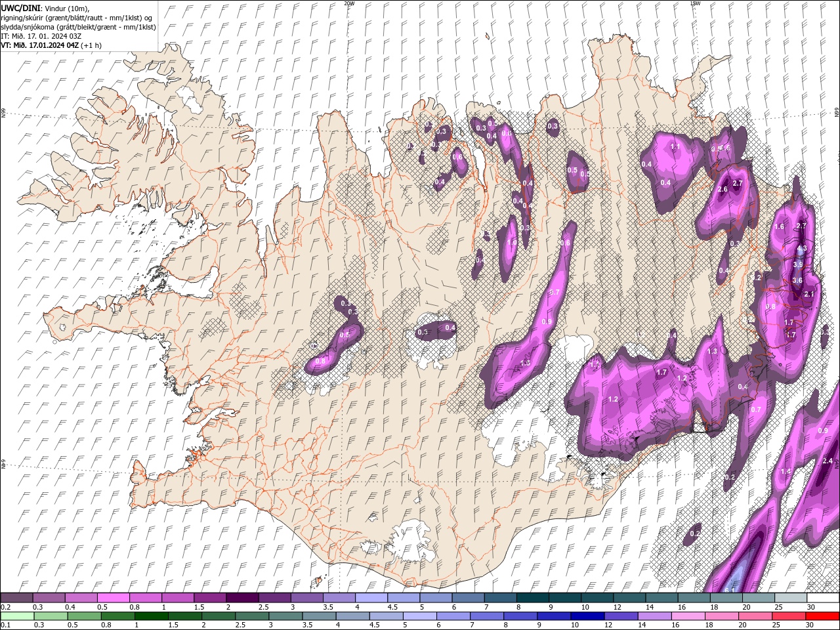Click the '(+1 h)' forecast offset text

click(x=91, y=45)
